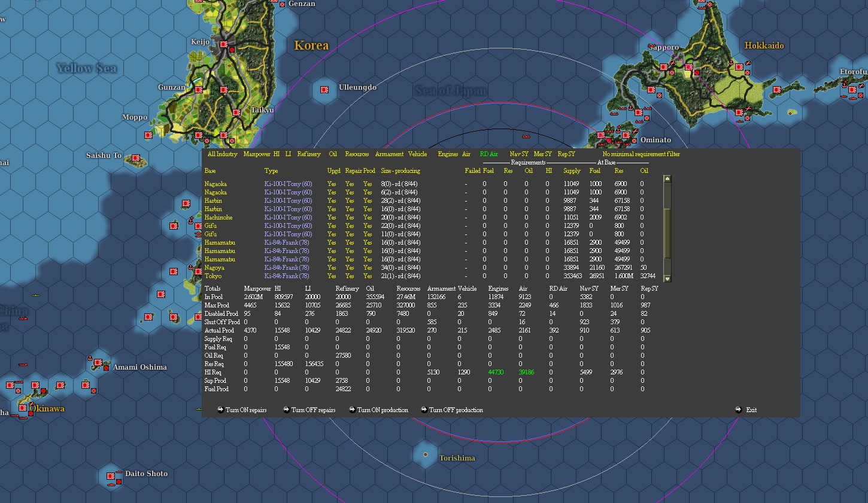Toggle Prod setting in Hachinohe row

(x=368, y=218)
